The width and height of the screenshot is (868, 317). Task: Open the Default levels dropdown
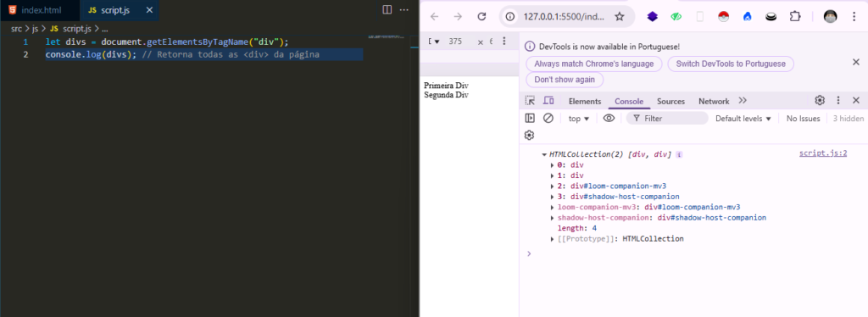pos(743,119)
